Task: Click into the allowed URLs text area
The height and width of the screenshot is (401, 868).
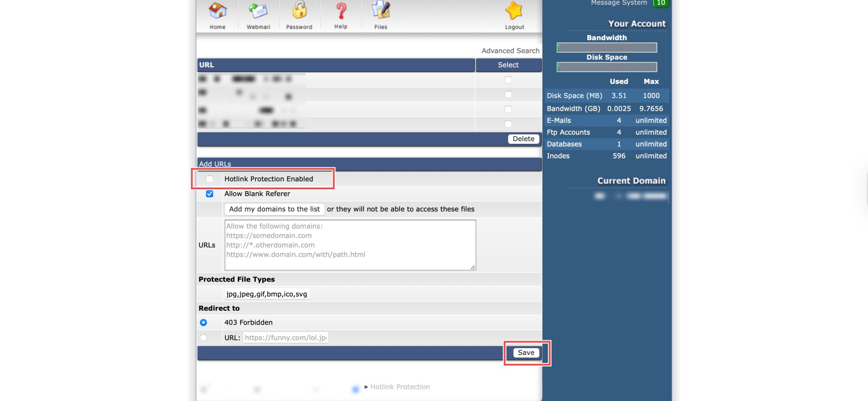Action: (x=350, y=245)
